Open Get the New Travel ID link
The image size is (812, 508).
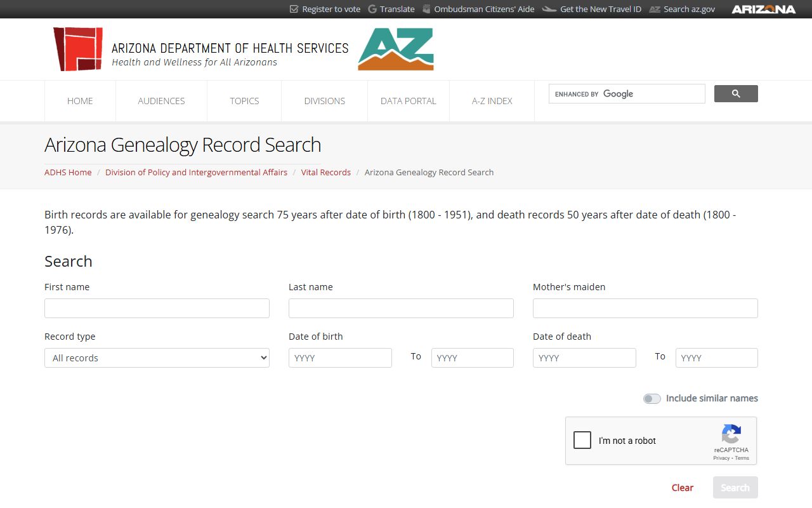601,9
